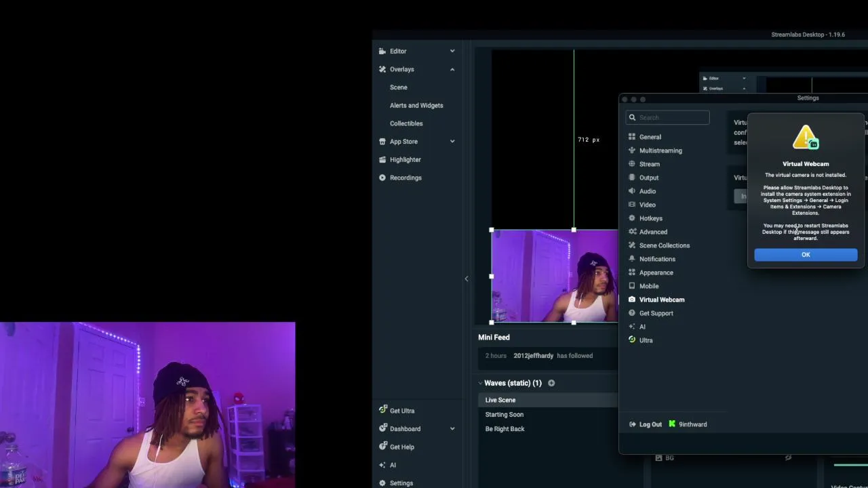Collapse the Editor sidebar chevron

tap(452, 51)
